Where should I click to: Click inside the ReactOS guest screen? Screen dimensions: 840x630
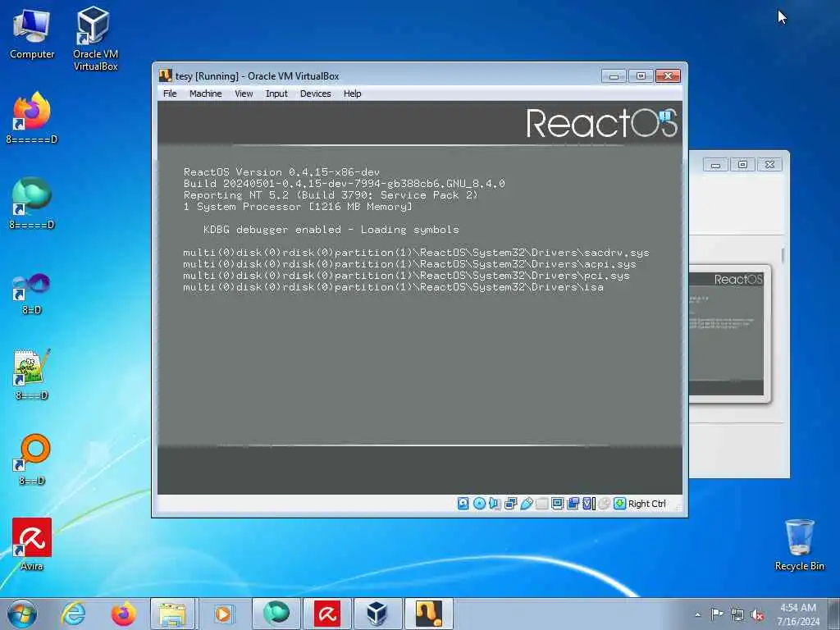419,297
